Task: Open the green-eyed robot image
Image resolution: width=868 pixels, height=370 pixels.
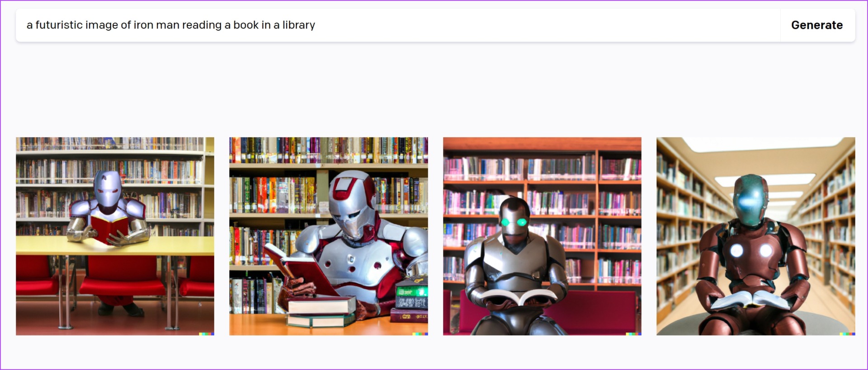Action: click(542, 236)
